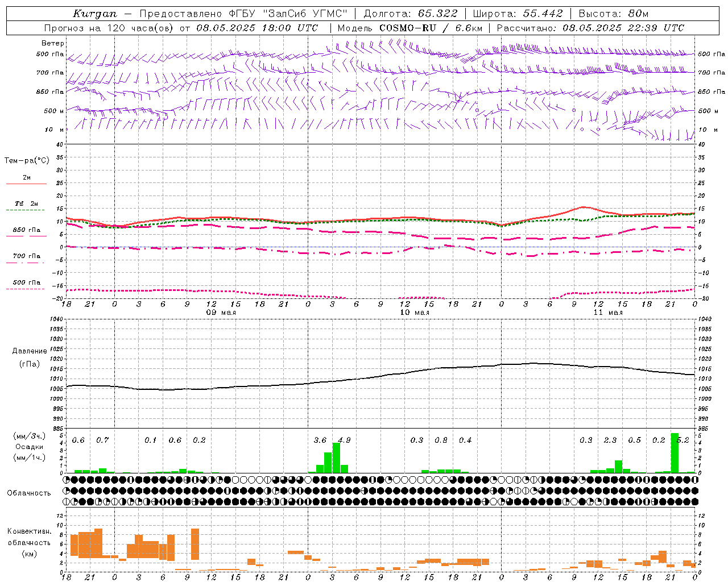The image size is (728, 582).
Task: Click the 'Ветер' wind panel label
Action: (53, 43)
